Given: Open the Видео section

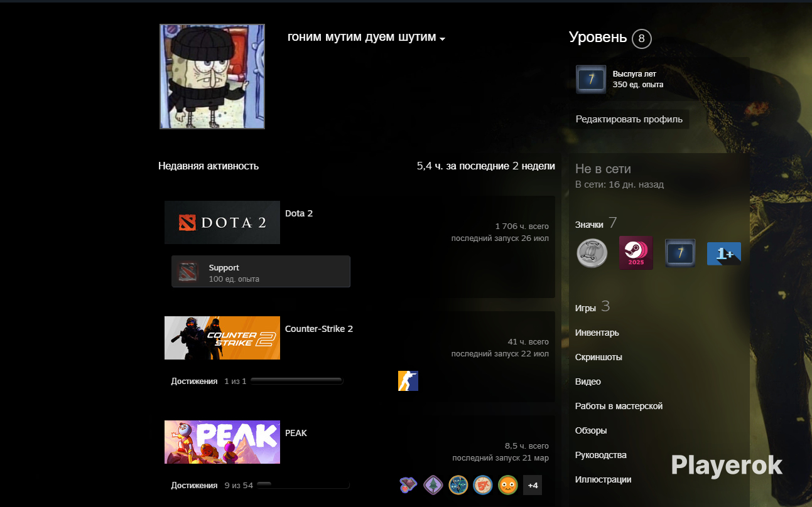Looking at the screenshot, I should 588,382.
